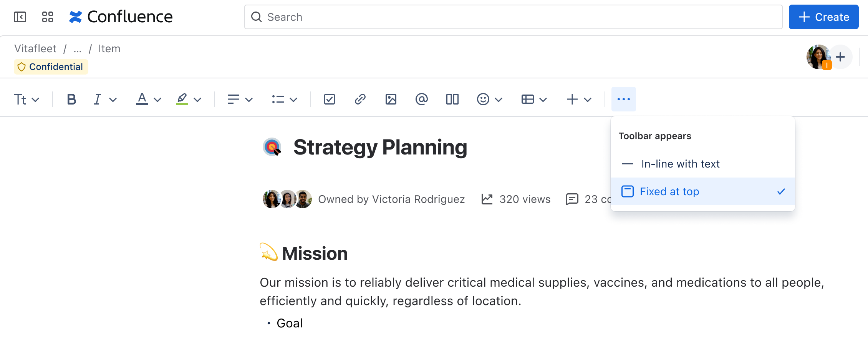
Task: Toggle italic formatting
Action: click(98, 100)
